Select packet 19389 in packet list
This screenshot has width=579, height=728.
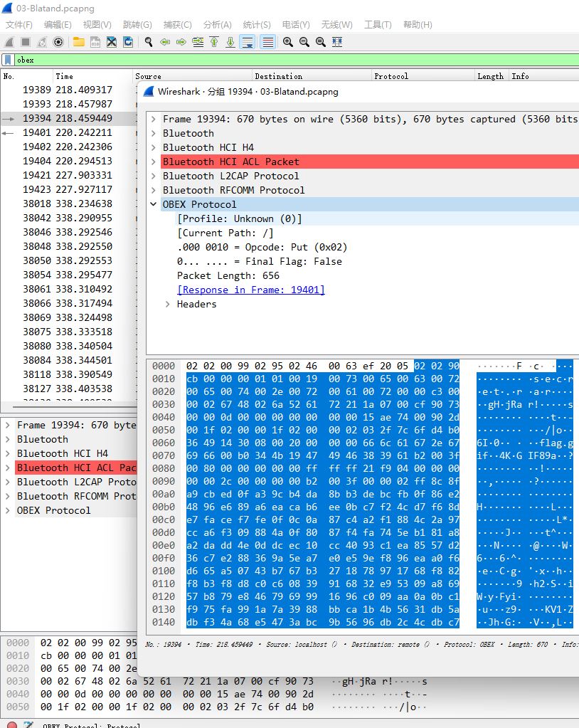[x=69, y=90]
